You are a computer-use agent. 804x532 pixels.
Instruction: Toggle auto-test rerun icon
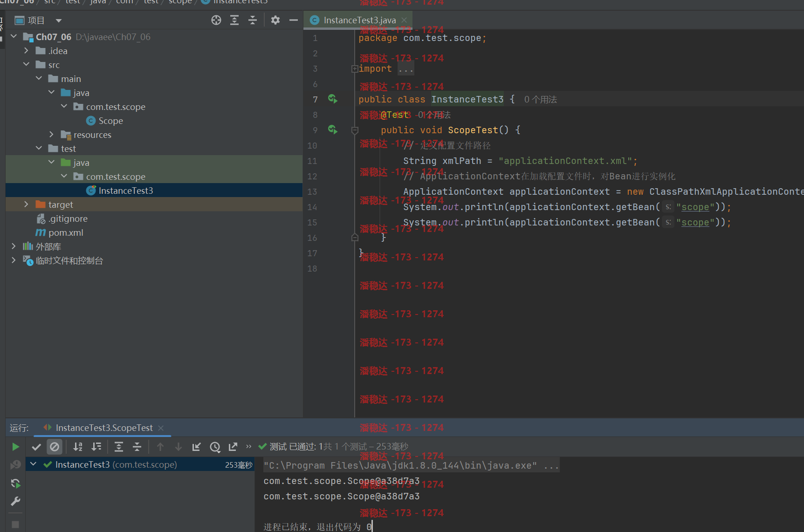tap(15, 484)
